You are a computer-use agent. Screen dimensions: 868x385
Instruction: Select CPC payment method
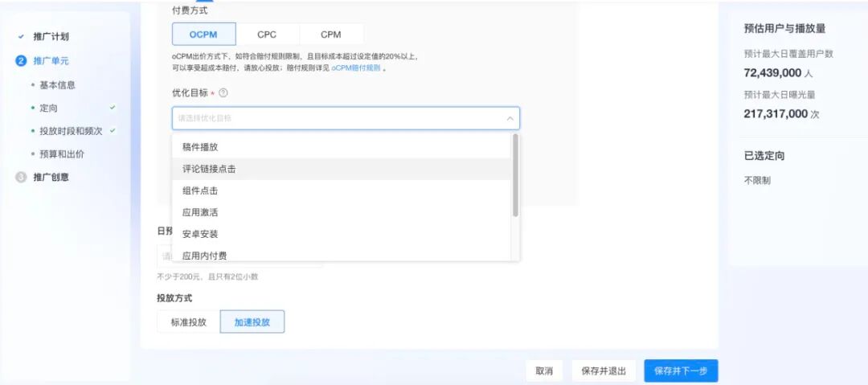pos(268,35)
